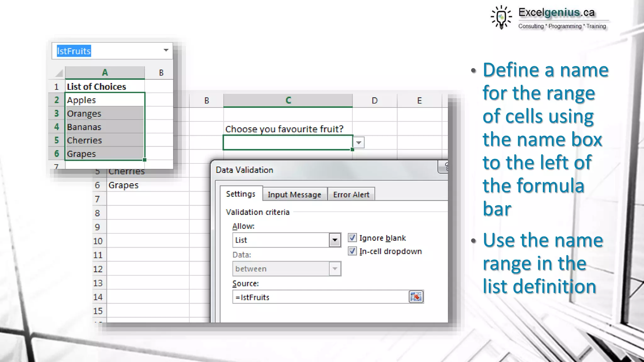Open the in-cell fruit dropdown arrow
The width and height of the screenshot is (644, 362).
[359, 143]
